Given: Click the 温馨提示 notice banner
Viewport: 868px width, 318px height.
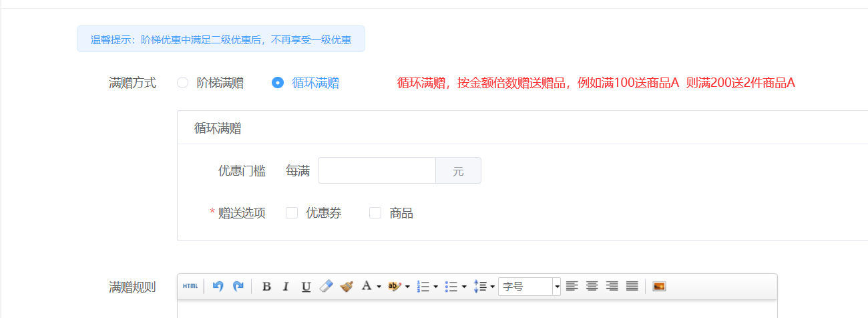Looking at the screenshot, I should [x=221, y=39].
